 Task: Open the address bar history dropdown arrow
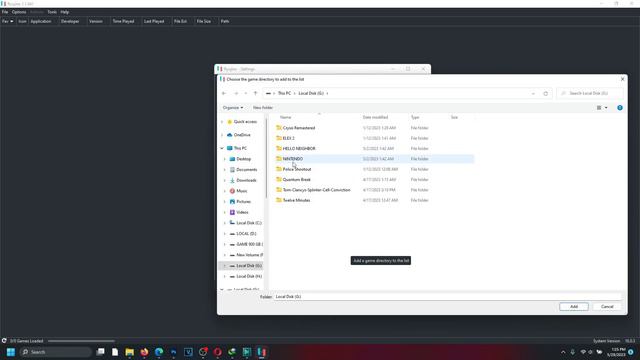click(x=533, y=93)
